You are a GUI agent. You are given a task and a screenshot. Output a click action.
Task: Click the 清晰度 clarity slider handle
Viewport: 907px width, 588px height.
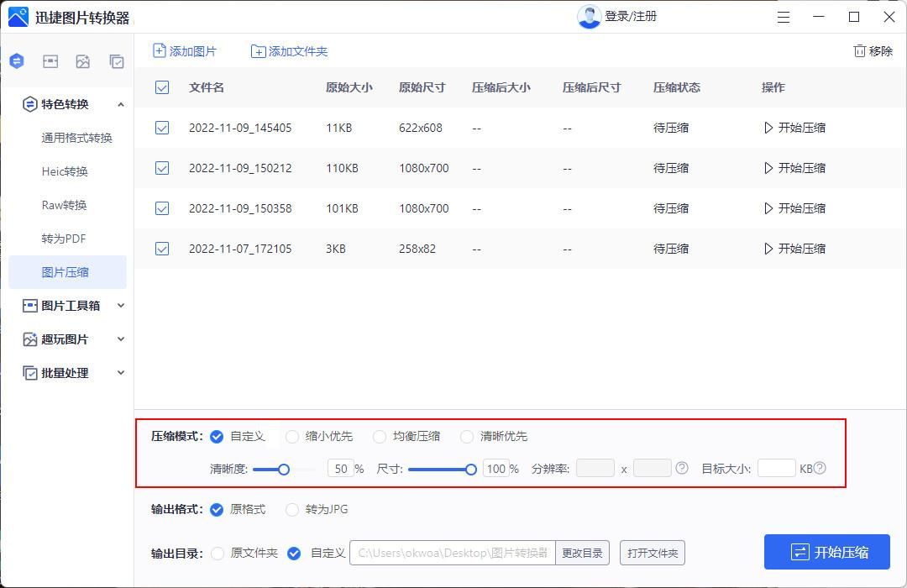tap(283, 470)
